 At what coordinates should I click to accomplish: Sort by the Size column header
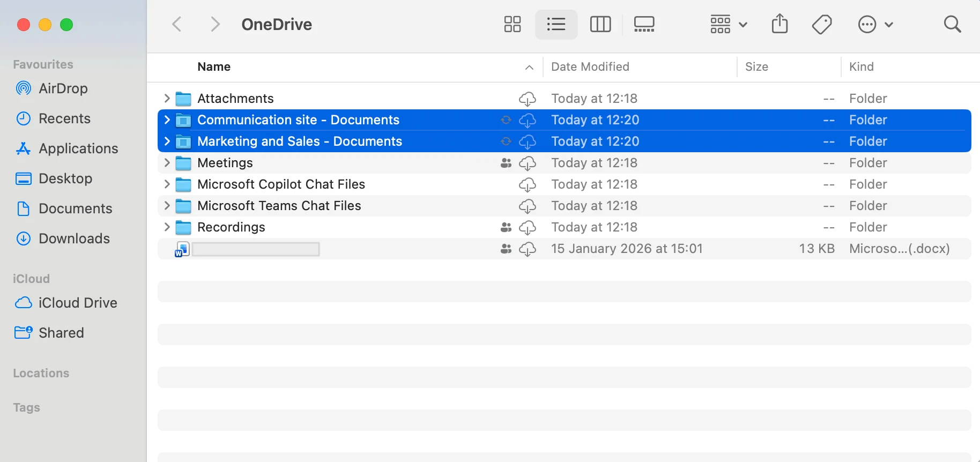[756, 66]
